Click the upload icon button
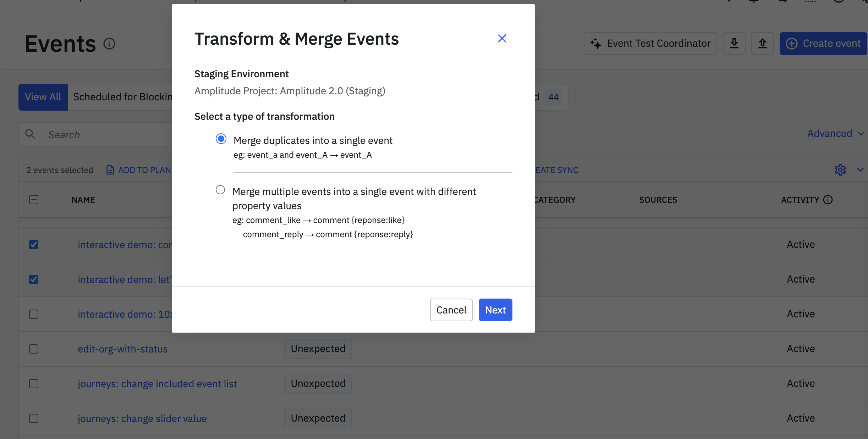 coord(762,44)
